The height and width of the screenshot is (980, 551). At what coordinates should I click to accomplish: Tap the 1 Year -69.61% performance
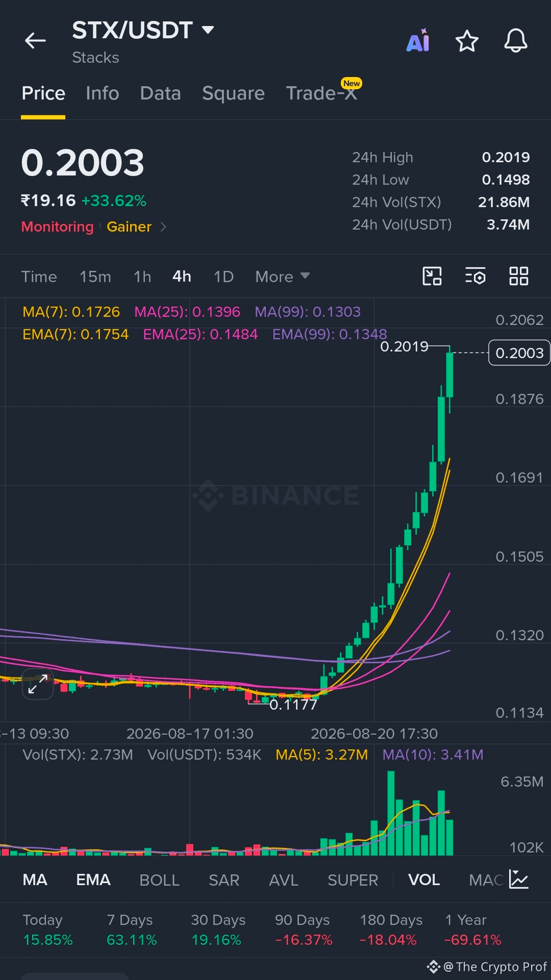473,929
